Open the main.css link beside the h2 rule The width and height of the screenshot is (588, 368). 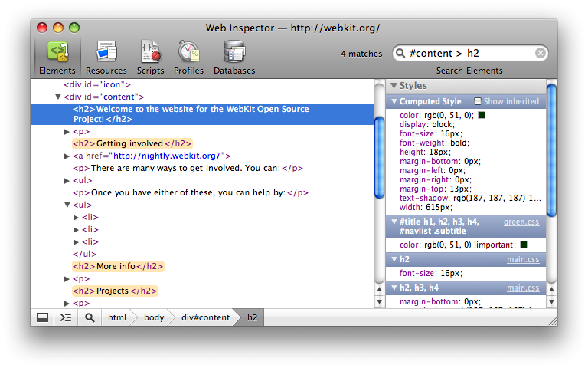(523, 259)
